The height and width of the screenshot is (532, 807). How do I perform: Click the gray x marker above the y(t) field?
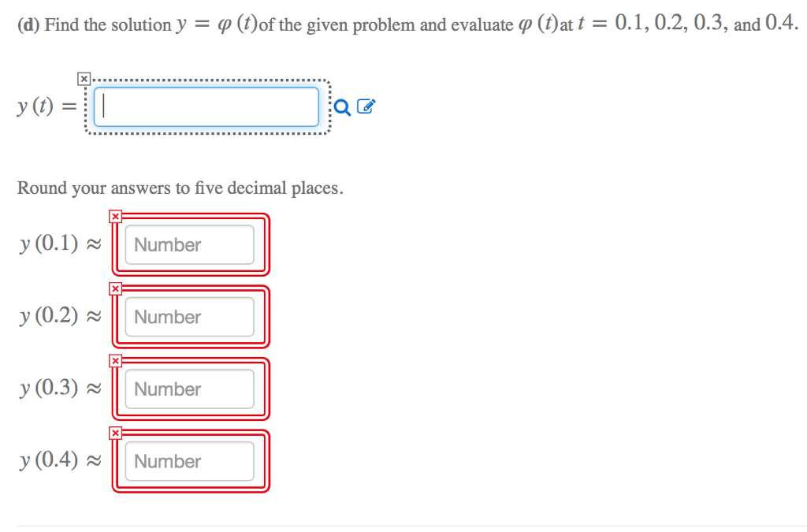point(84,79)
